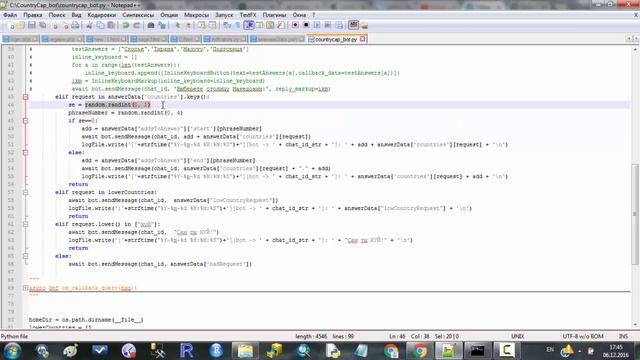
Task: Expand the folded on_callback_query function at line 69
Action: click(25, 288)
